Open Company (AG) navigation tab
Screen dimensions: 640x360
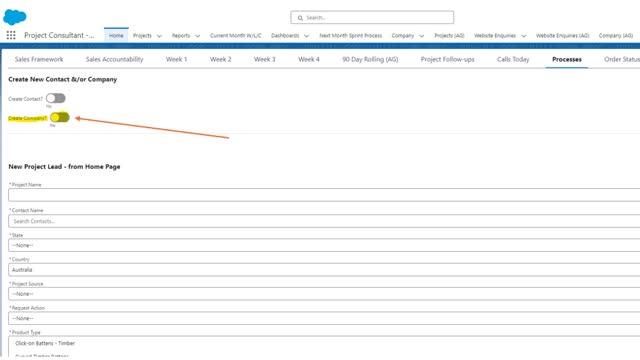coord(616,36)
